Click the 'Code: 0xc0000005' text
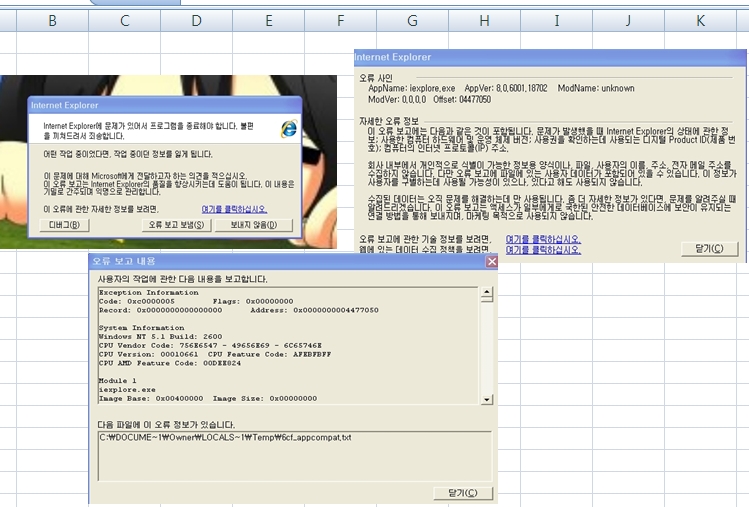This screenshot has width=749, height=507. click(x=137, y=302)
